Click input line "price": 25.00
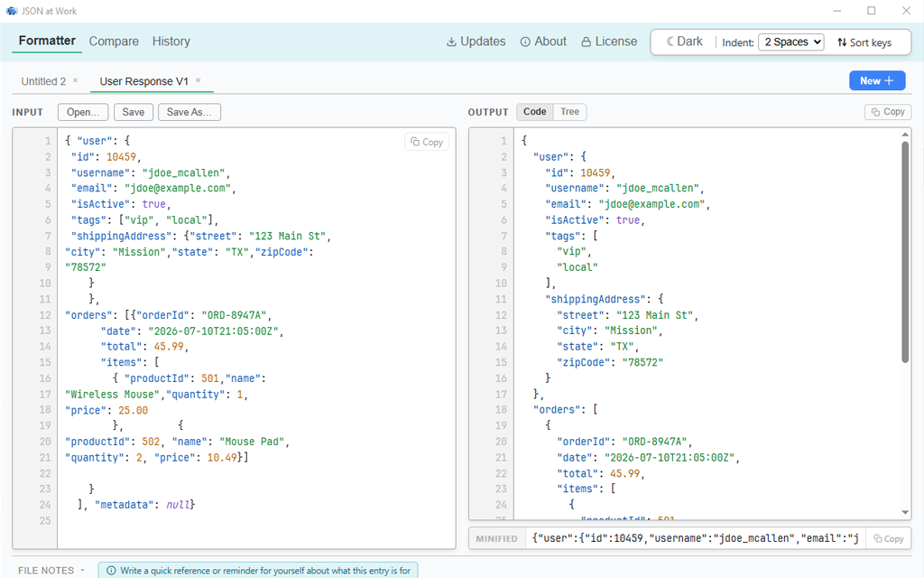Screen dimensions: 924x578 coord(106,411)
